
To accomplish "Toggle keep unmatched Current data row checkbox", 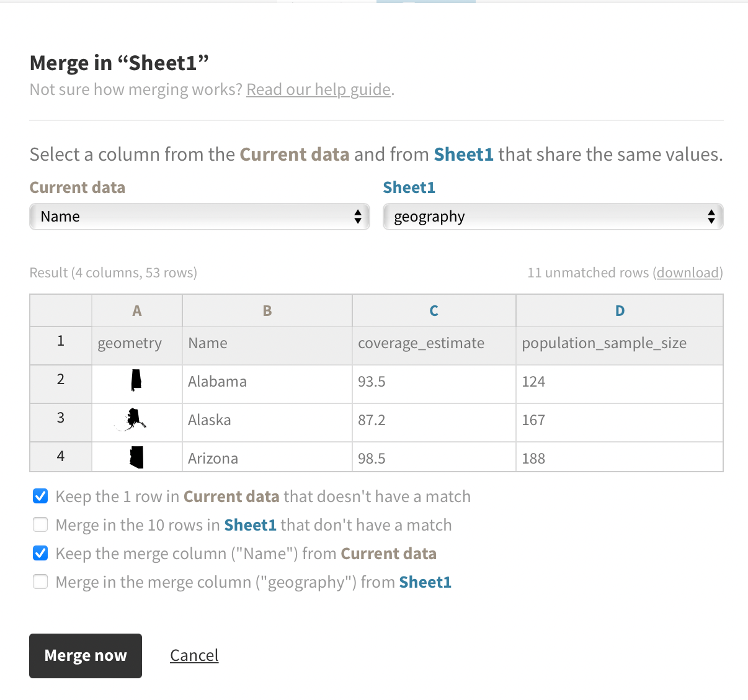I will [x=40, y=496].
